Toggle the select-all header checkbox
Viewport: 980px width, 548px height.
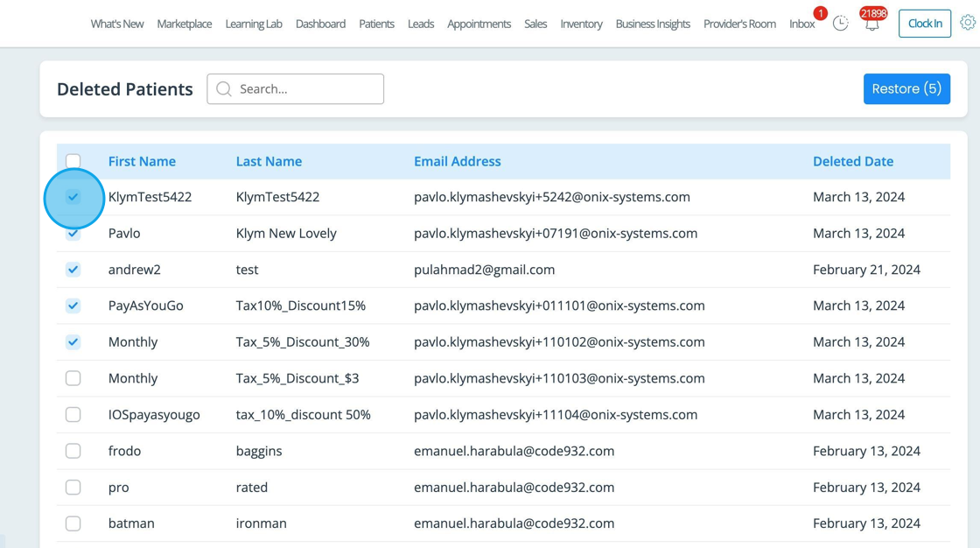point(73,161)
